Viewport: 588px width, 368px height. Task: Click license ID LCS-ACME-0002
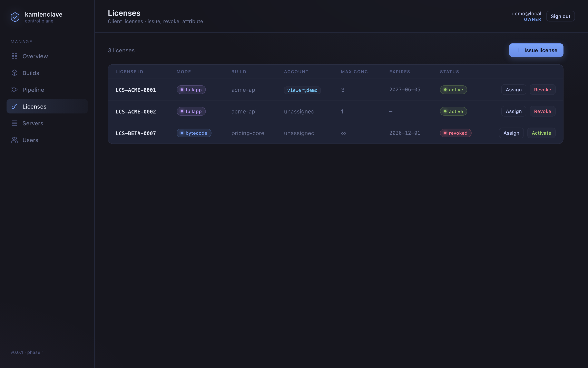136,111
